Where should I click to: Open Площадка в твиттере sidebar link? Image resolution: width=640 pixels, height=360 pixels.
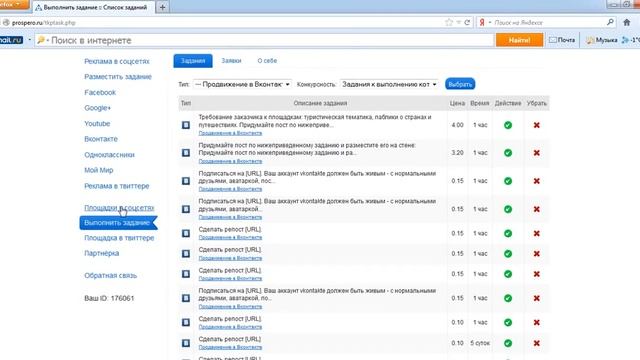pyautogui.click(x=119, y=238)
